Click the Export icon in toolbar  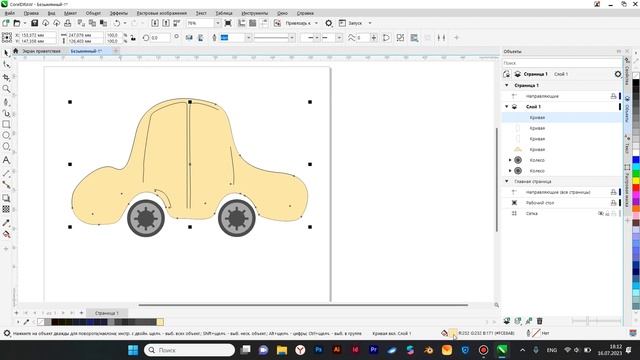click(x=166, y=23)
